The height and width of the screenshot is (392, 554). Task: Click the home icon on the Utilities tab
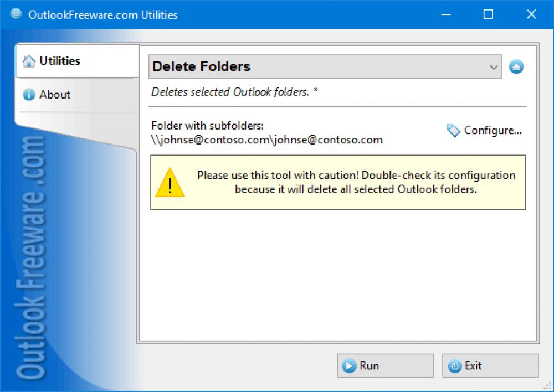29,61
